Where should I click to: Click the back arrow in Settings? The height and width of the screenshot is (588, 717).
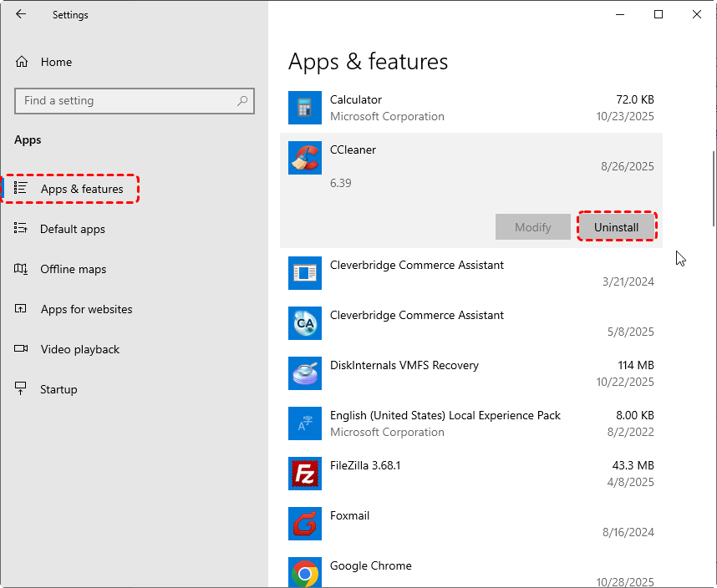tap(21, 14)
